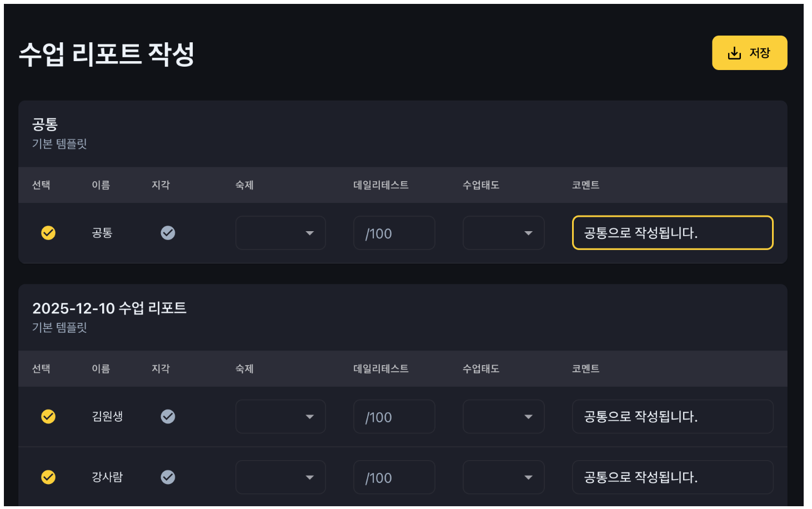
Task: Click the 코멘트 field for 김원생
Action: pyautogui.click(x=673, y=416)
